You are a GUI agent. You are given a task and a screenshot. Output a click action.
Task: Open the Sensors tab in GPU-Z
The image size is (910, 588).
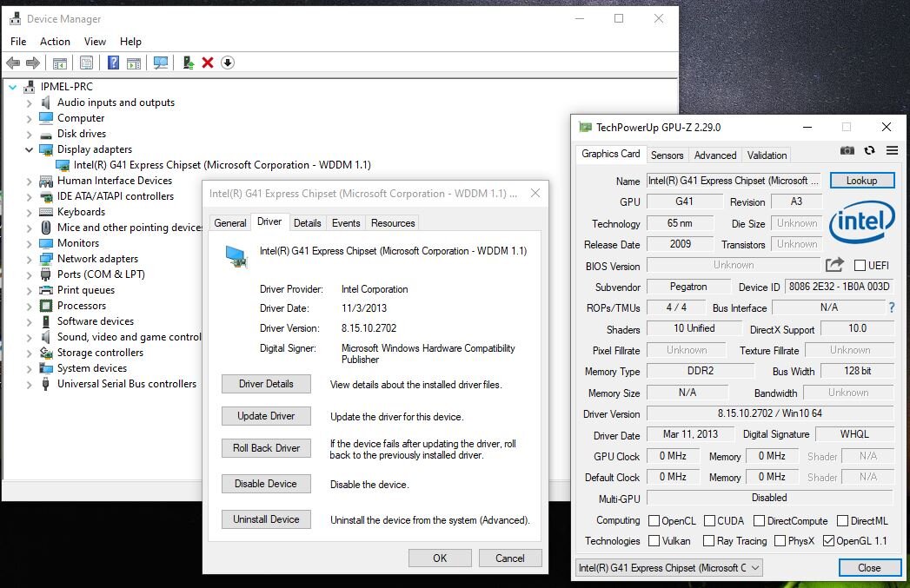pyautogui.click(x=667, y=155)
